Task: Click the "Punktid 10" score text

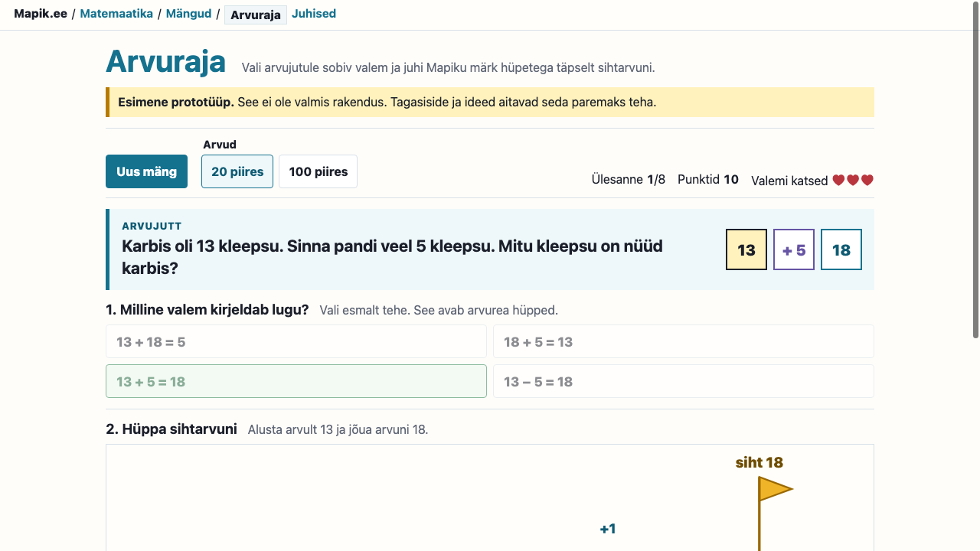Action: [x=708, y=179]
